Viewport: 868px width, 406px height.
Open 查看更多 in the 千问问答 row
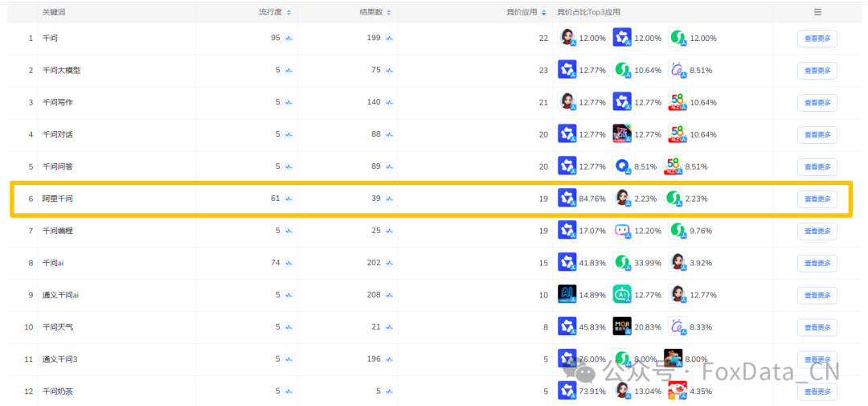tap(817, 167)
